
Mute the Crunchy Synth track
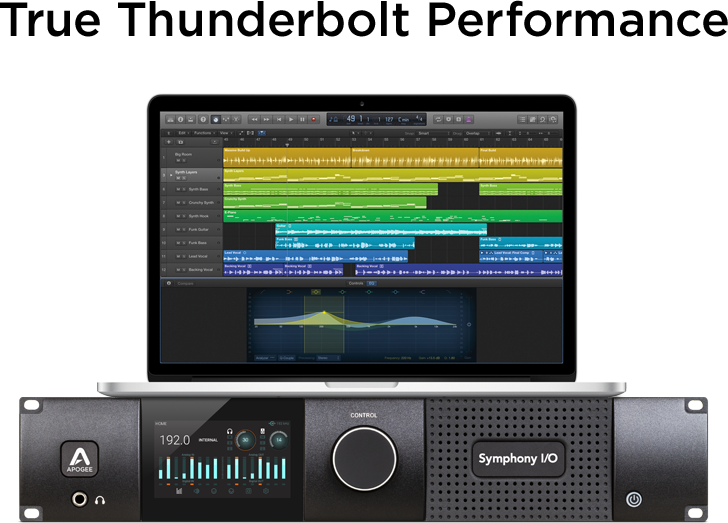click(178, 203)
